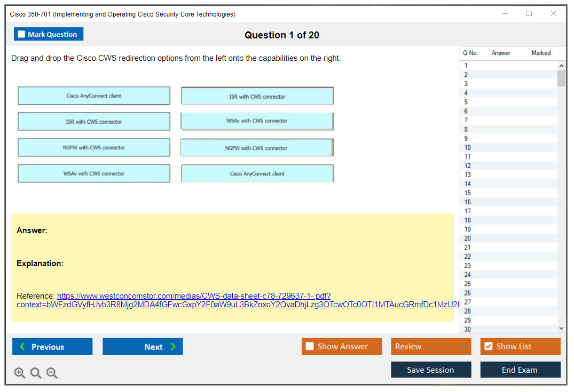Viewport: 574px width, 392px height.
Task: Click the right WSAv with CWS connector target
Action: tap(257, 121)
